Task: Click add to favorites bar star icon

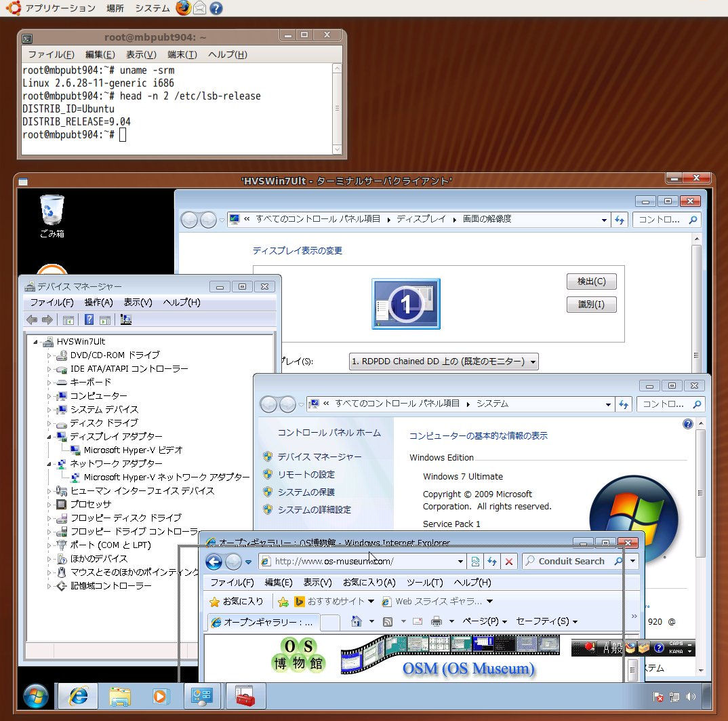Action: pyautogui.click(x=283, y=602)
